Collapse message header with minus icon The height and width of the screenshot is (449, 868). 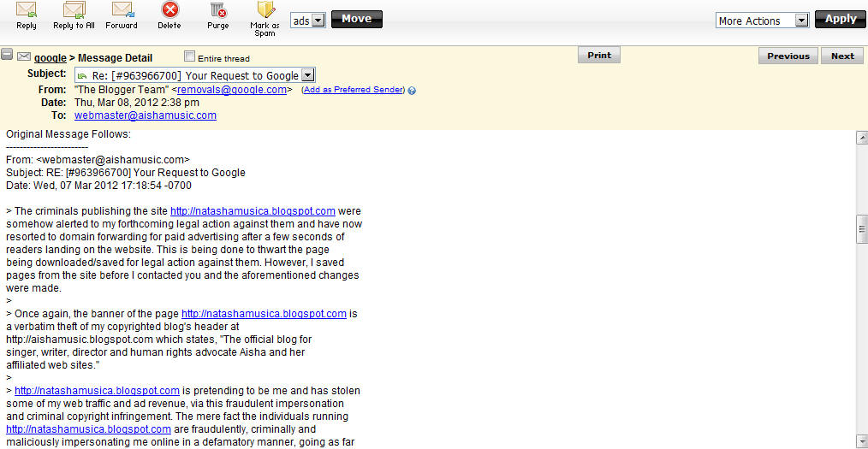point(7,55)
